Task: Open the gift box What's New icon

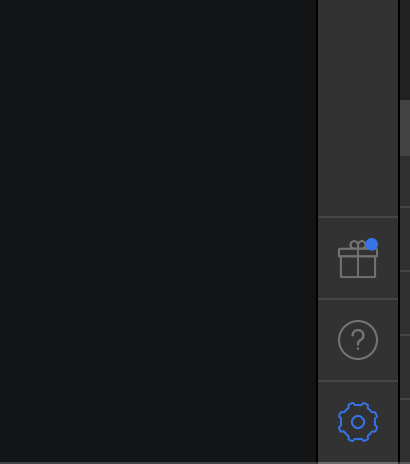Action: [358, 259]
